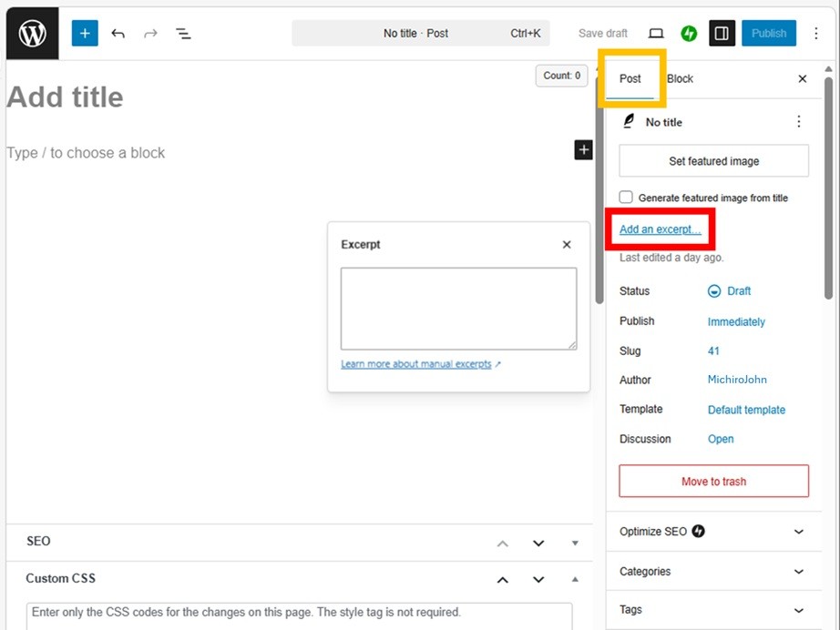Click the black add block button in editor
Viewport: 840px width, 630px height.
[583, 150]
